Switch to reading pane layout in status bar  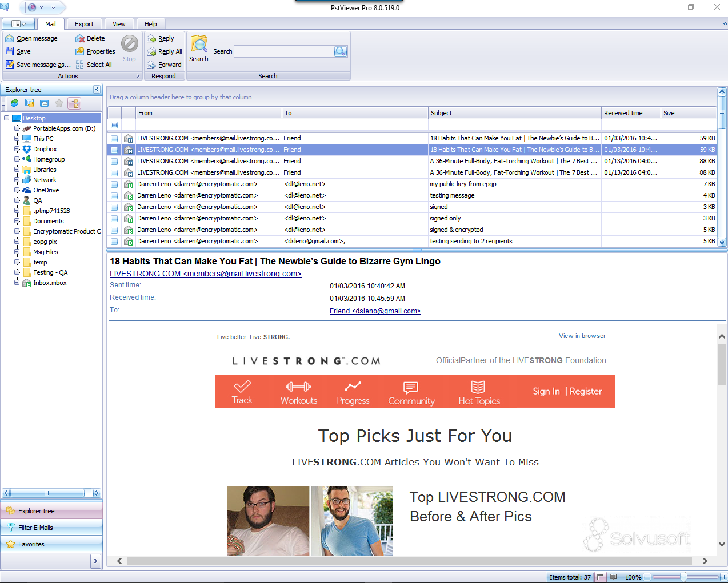pos(601,577)
